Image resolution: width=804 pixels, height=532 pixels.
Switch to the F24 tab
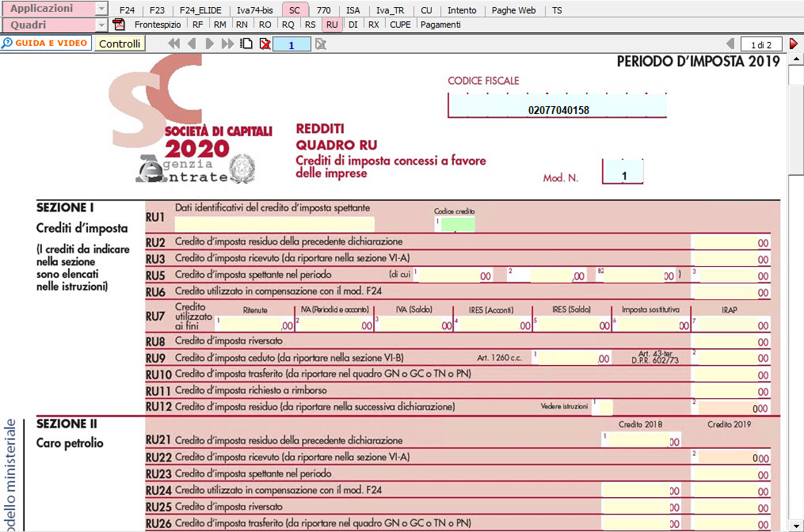point(127,10)
